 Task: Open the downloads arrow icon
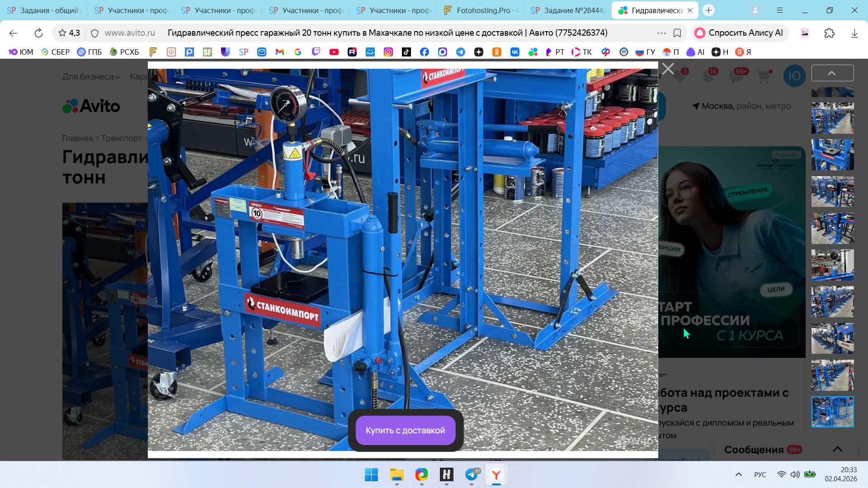click(x=854, y=33)
